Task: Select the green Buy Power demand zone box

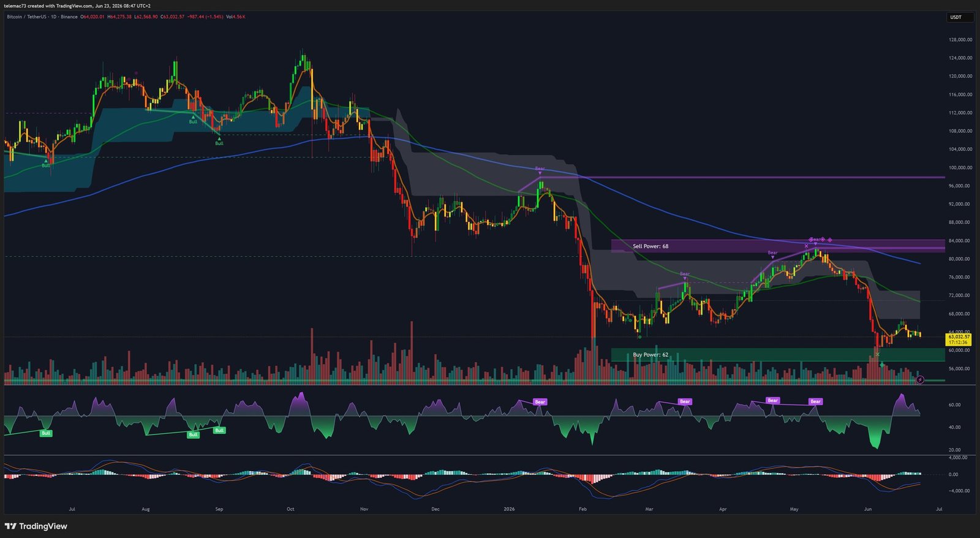Action: (x=778, y=355)
